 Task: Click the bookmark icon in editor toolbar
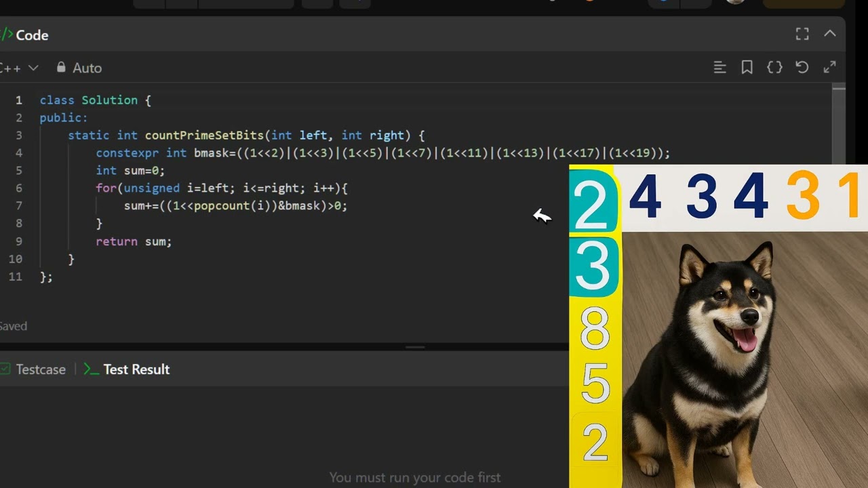747,67
